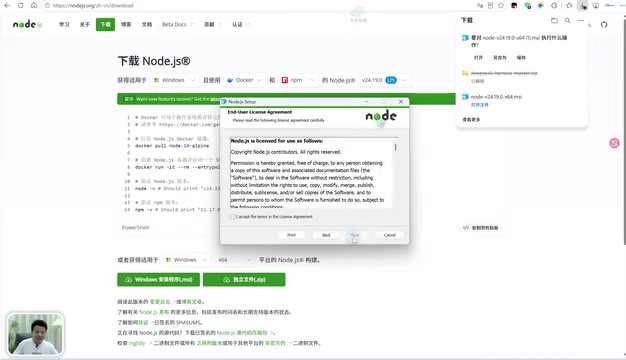Click the Node.js logo in site header
The height and width of the screenshot is (360, 626).
coord(27,24)
